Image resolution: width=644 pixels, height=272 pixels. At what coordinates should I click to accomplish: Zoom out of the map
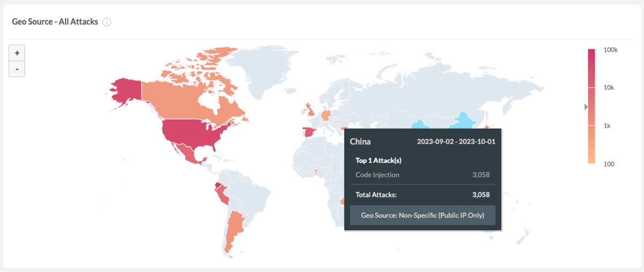pos(17,69)
